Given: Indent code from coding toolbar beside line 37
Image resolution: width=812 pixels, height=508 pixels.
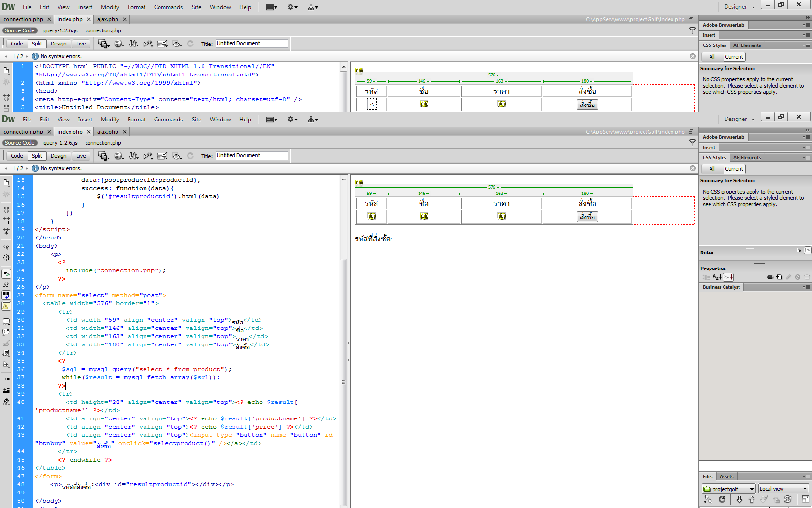Looking at the screenshot, I should click(6, 380).
